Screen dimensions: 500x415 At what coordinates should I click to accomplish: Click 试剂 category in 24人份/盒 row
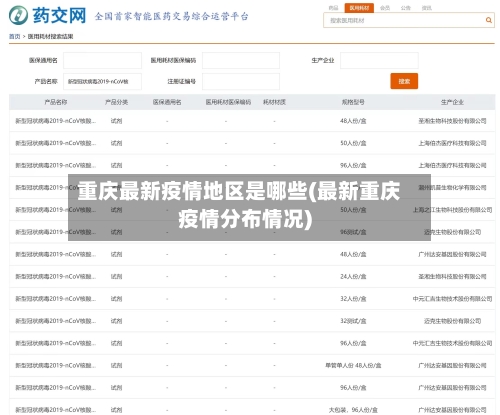point(116,276)
